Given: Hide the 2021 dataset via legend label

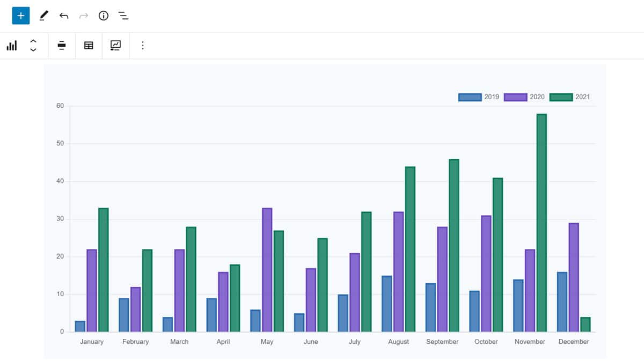Looking at the screenshot, I should [582, 97].
